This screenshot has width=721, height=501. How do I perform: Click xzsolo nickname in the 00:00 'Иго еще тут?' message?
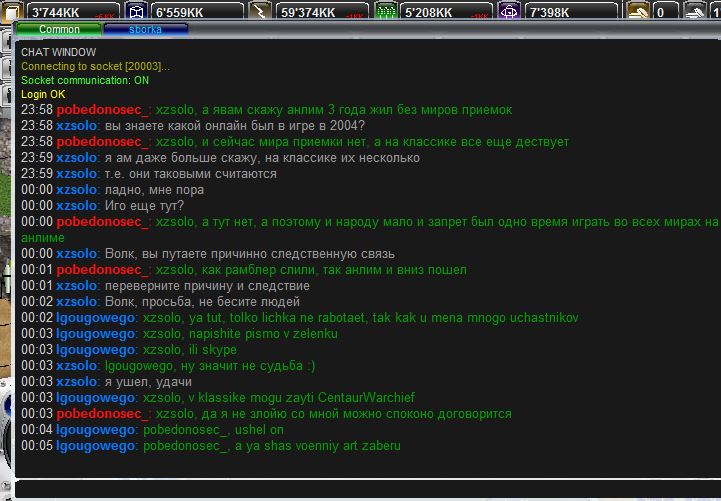click(77, 206)
